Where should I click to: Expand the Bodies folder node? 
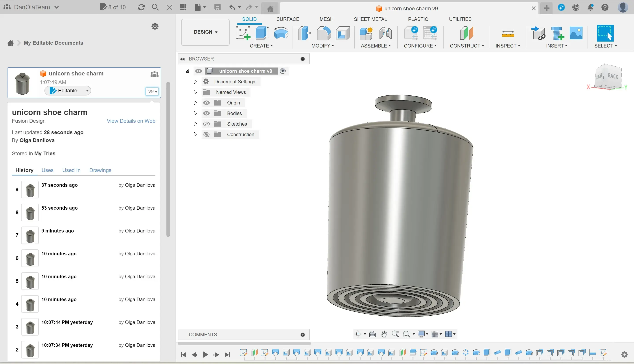[x=195, y=113]
